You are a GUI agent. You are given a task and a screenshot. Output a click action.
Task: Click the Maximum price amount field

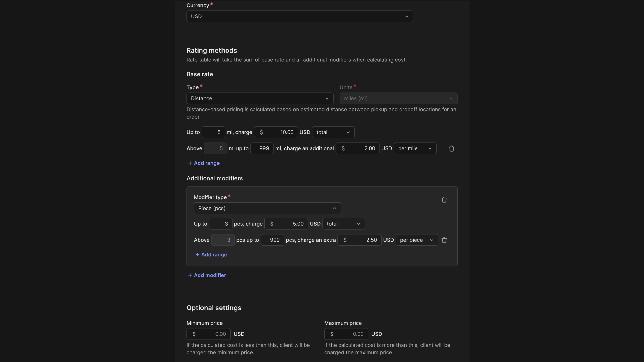click(346, 334)
